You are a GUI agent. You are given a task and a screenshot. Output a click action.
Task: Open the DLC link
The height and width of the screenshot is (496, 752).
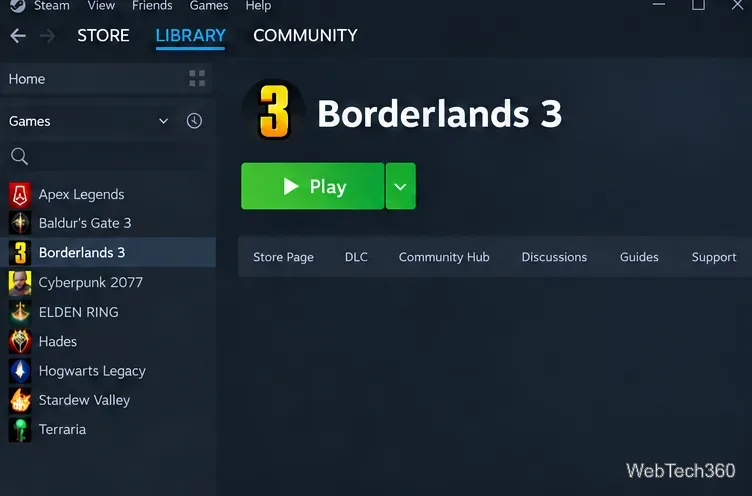(x=356, y=257)
